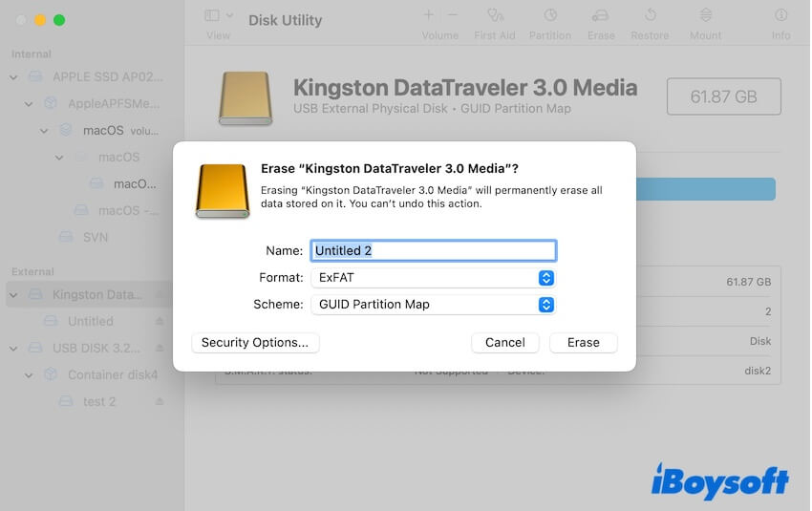Eject the test 2 volume
The image size is (812, 511).
[x=160, y=402]
